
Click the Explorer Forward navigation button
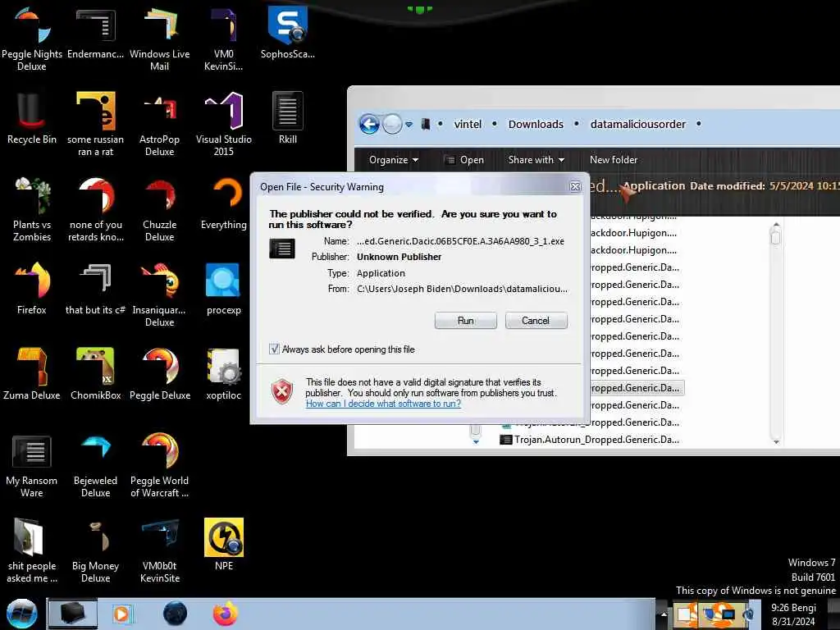[392, 125]
